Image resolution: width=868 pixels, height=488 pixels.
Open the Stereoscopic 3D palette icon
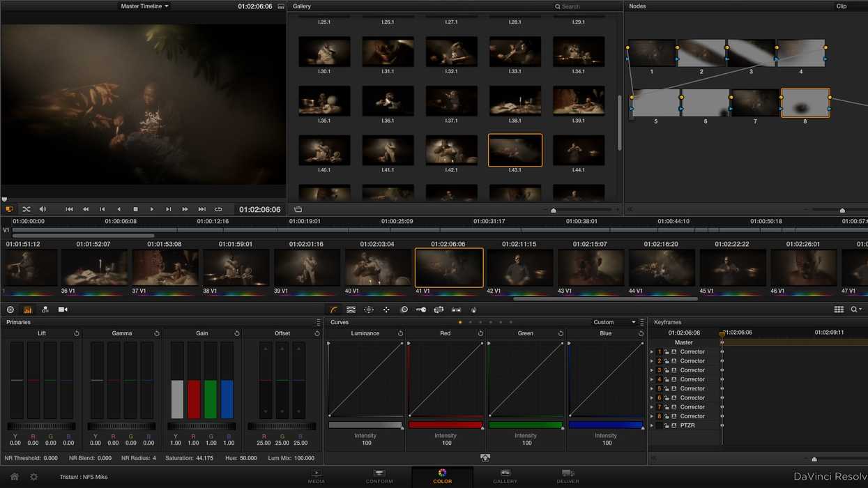click(x=457, y=310)
